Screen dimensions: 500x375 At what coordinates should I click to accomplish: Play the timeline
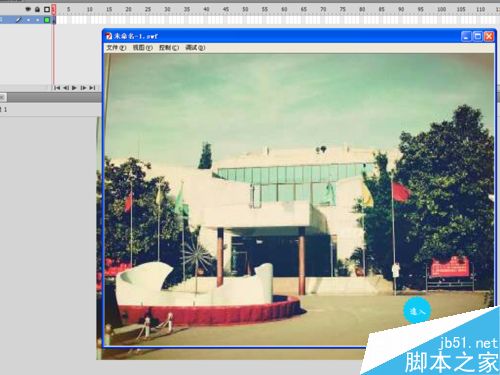coord(74,88)
